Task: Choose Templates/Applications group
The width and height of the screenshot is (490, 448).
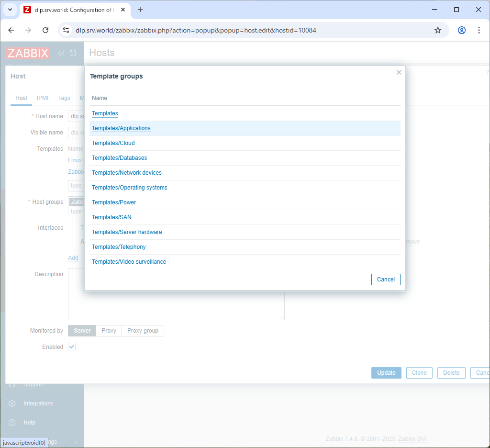Action: 121,128
